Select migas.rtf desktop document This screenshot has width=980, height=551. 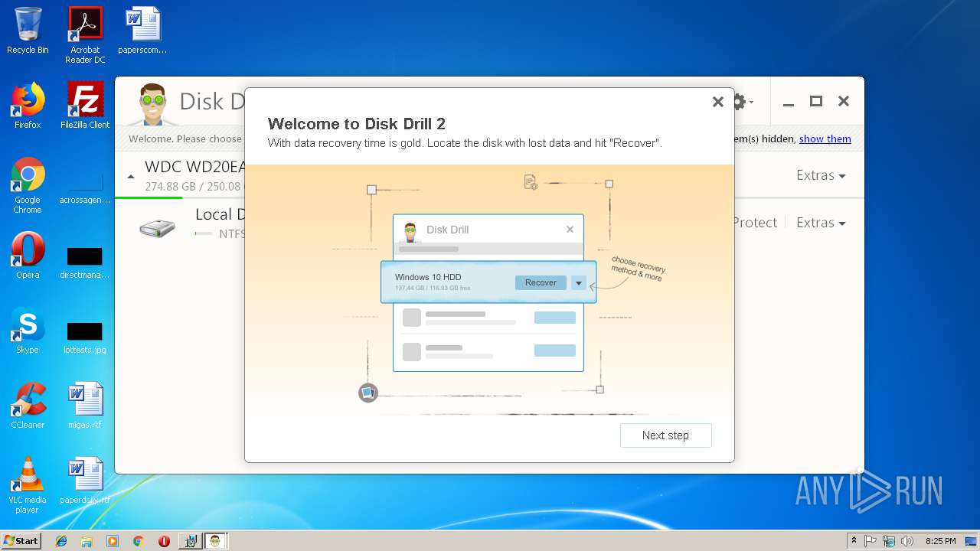pyautogui.click(x=85, y=406)
